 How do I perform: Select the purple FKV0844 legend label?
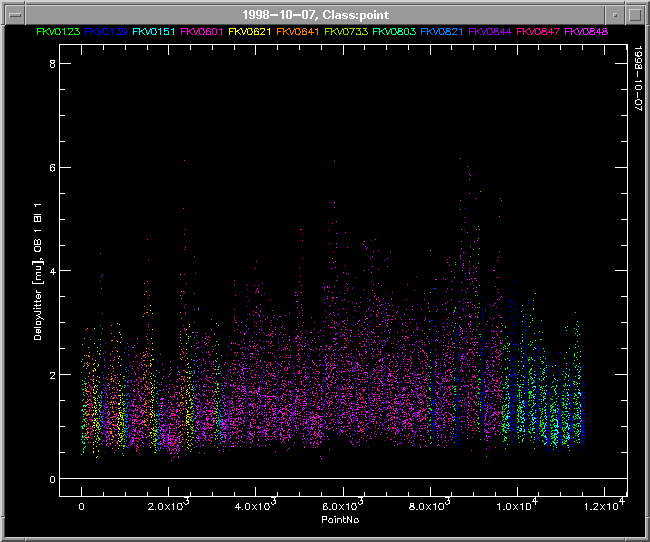(x=489, y=32)
